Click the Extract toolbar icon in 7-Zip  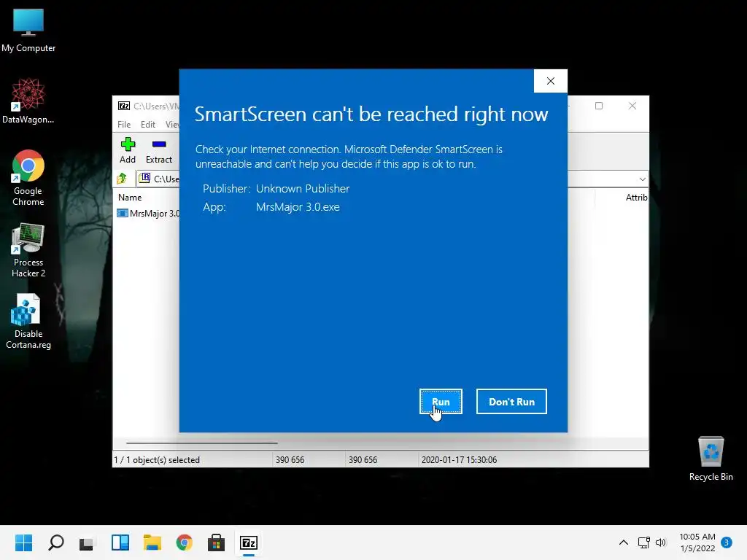pyautogui.click(x=158, y=150)
